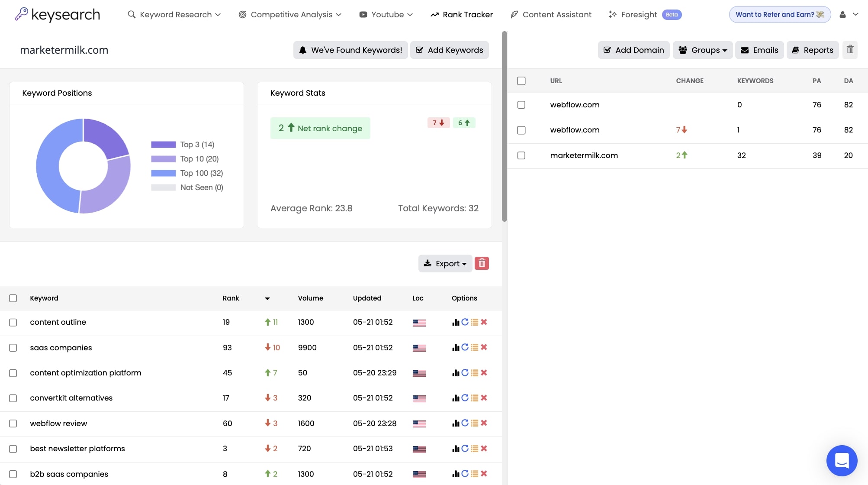Check the checkbox for the marketermilk.com domain row
The image size is (868, 485).
point(521,155)
